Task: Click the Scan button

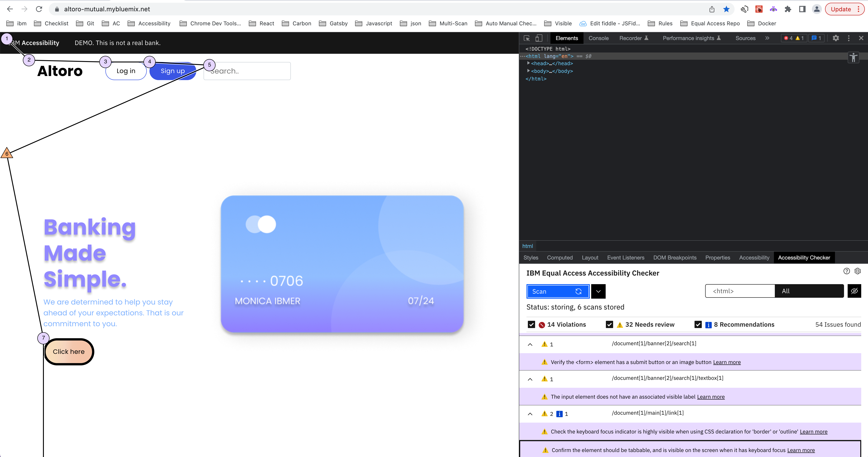Action: [x=558, y=292]
